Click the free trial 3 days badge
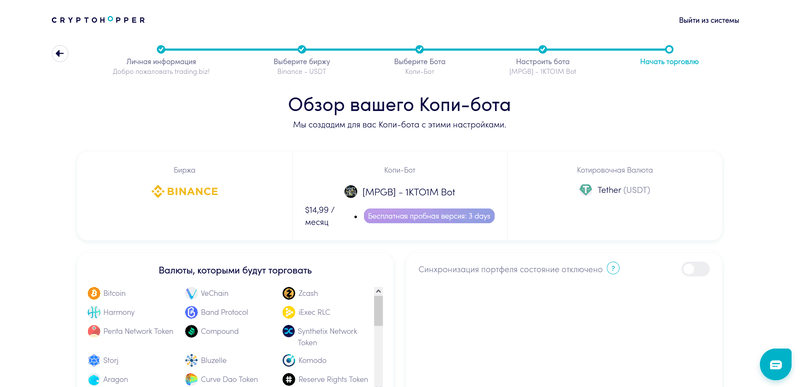Screen dimensions: 800x387 429,216
